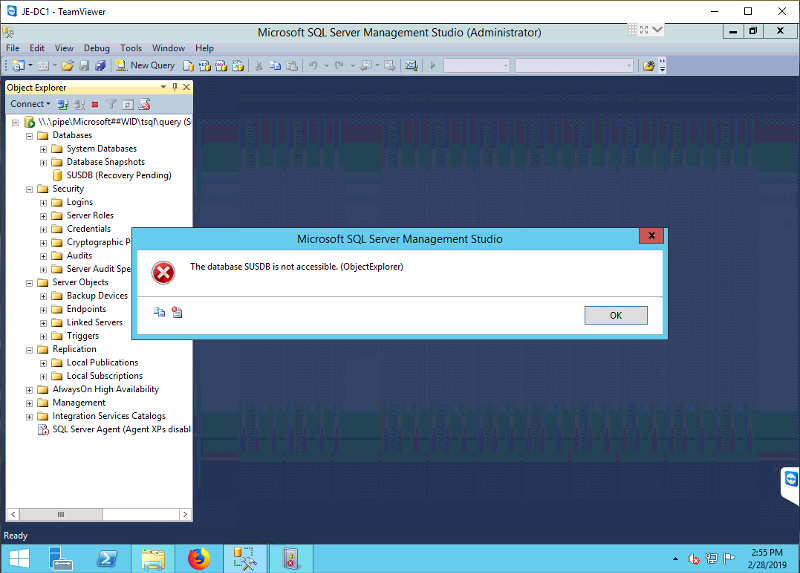Open PowerShell from the taskbar
800x573 pixels.
click(x=107, y=558)
